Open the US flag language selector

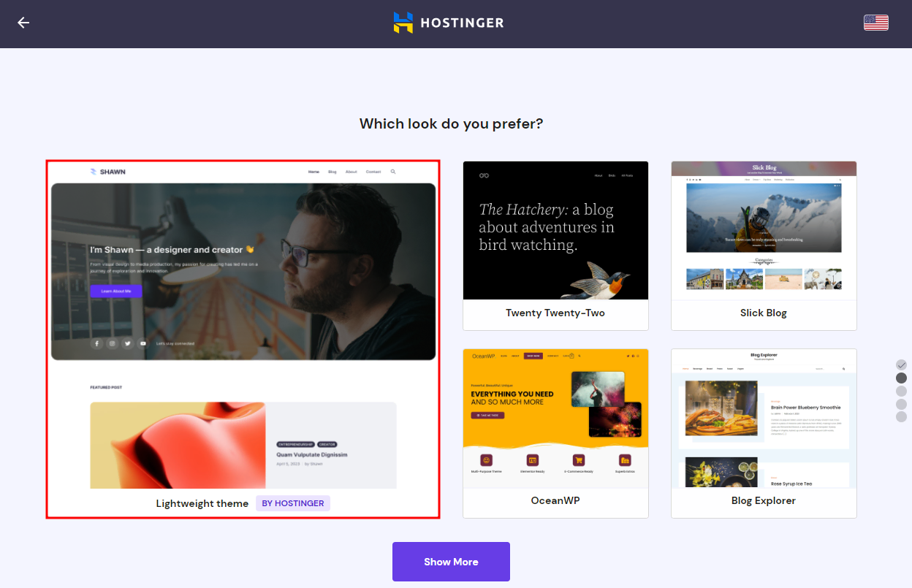pos(875,23)
